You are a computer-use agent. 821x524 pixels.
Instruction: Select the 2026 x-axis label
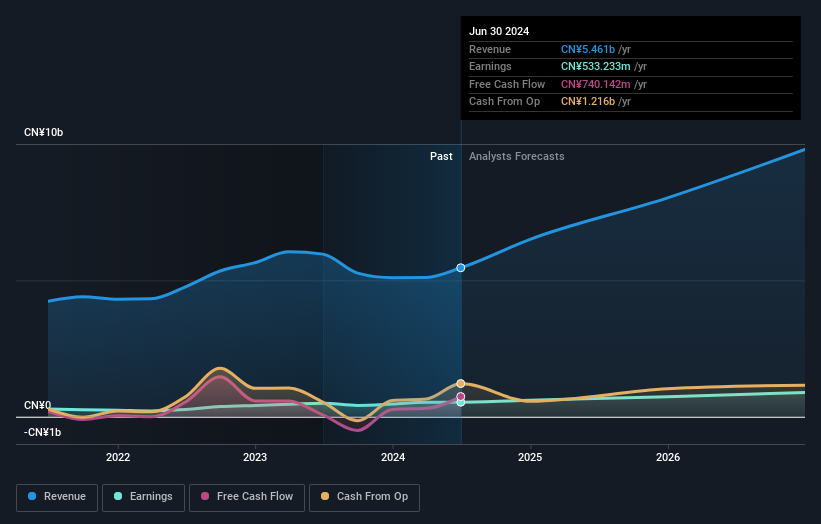point(668,457)
